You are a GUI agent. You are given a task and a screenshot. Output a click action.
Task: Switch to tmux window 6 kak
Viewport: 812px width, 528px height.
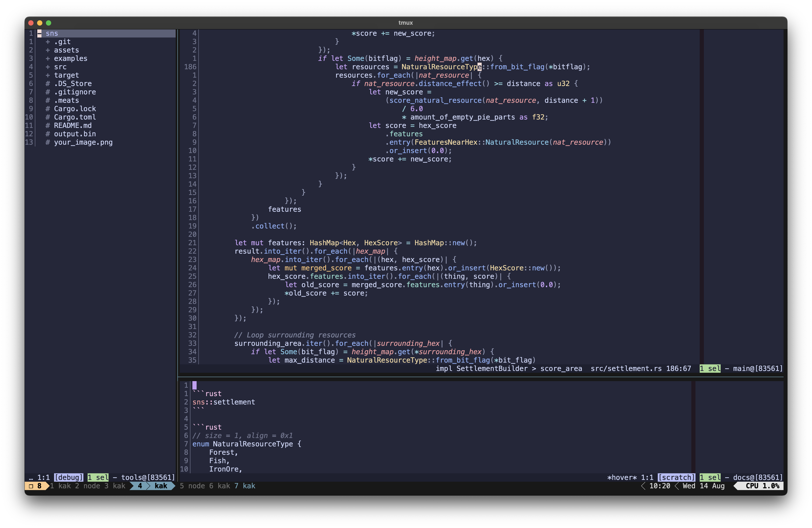(220, 486)
